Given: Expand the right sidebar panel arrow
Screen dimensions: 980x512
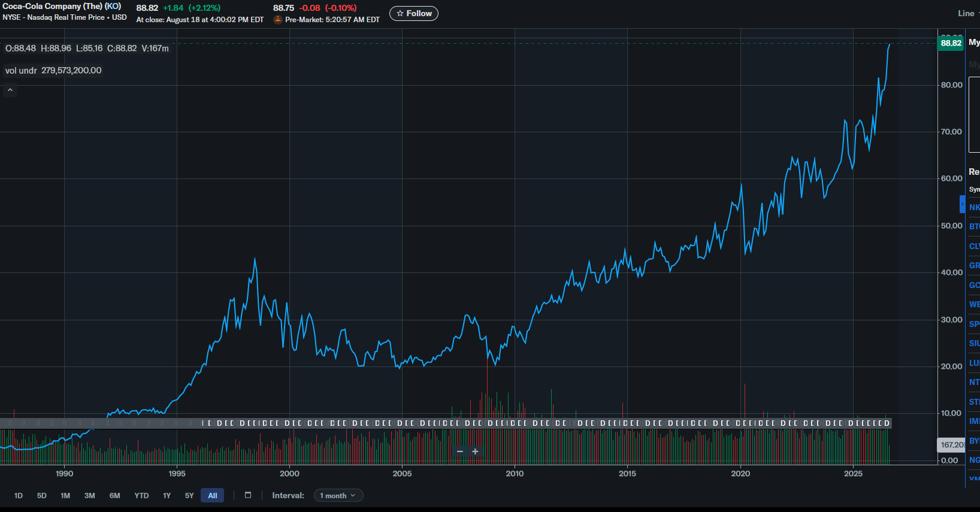Looking at the screenshot, I should (x=963, y=204).
